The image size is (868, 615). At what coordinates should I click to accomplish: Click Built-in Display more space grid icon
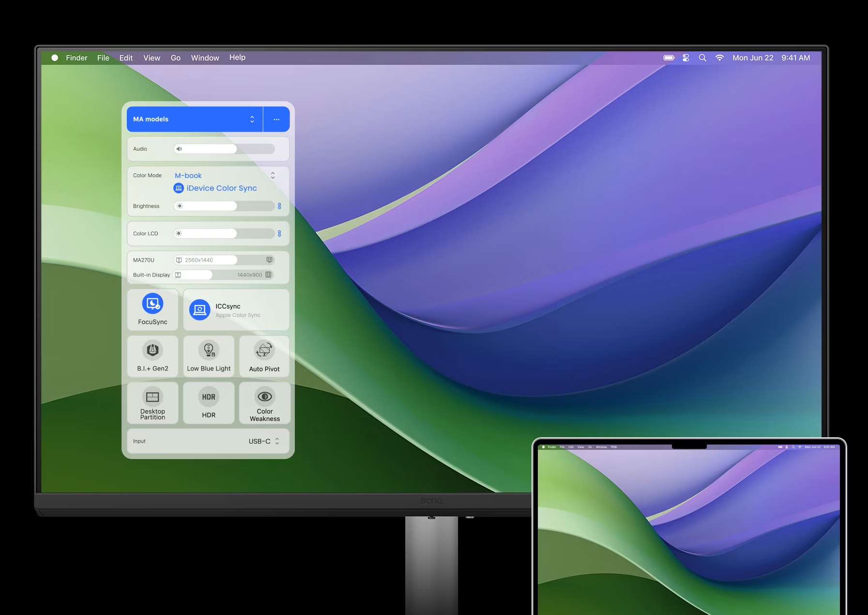(x=268, y=275)
